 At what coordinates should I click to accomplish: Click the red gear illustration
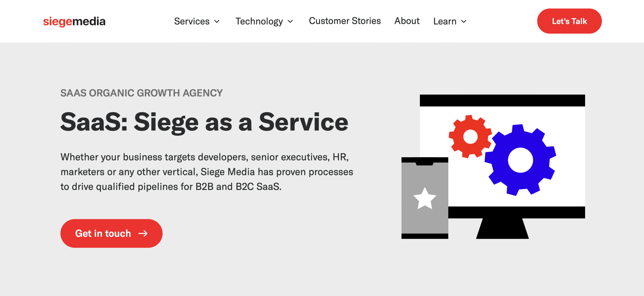click(x=470, y=137)
